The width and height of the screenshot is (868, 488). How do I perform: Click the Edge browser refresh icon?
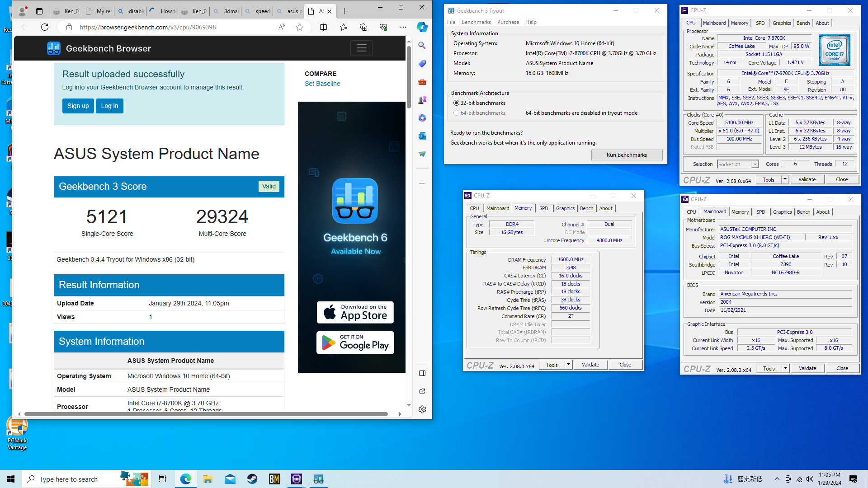click(44, 27)
